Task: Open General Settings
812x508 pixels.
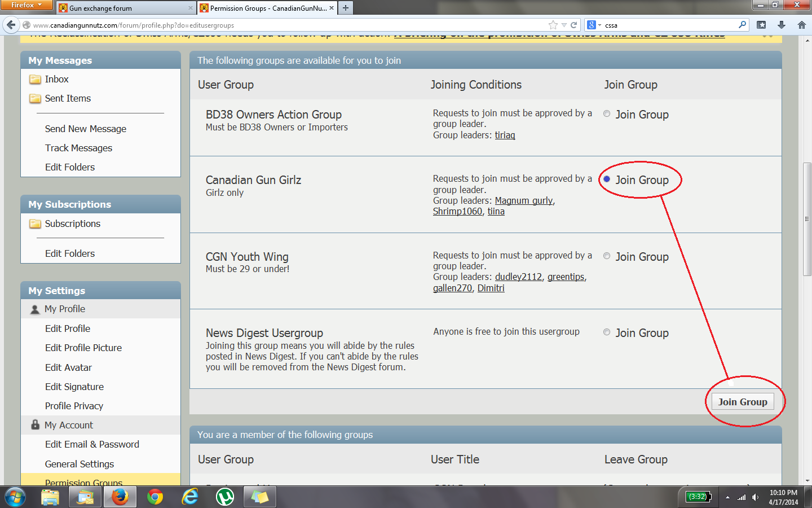Action: pyautogui.click(x=80, y=464)
